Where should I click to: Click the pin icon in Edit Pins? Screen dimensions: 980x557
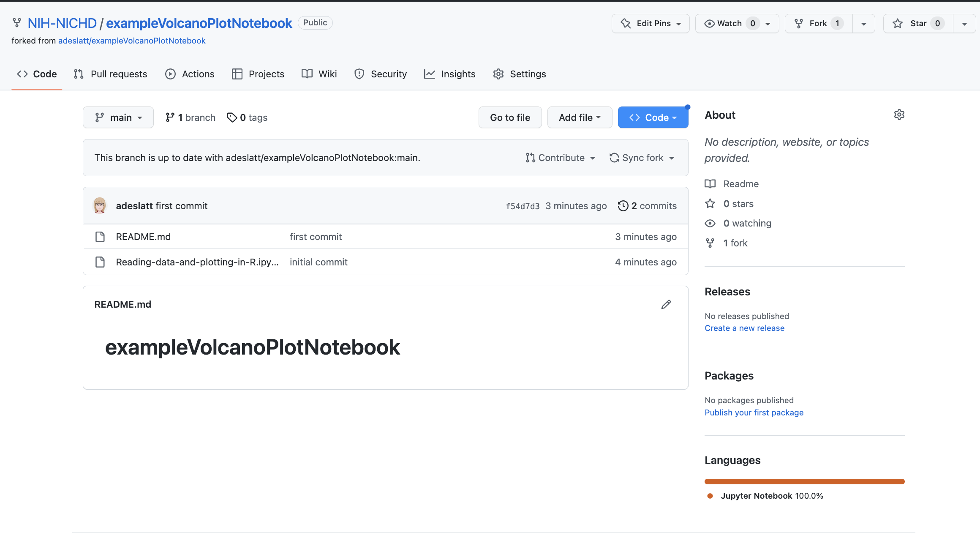coord(626,24)
